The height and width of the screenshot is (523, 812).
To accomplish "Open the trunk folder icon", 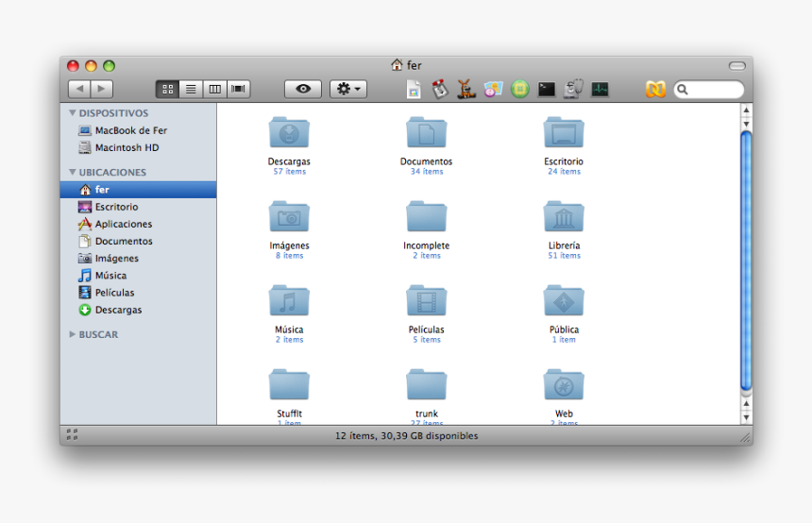I will (x=426, y=385).
